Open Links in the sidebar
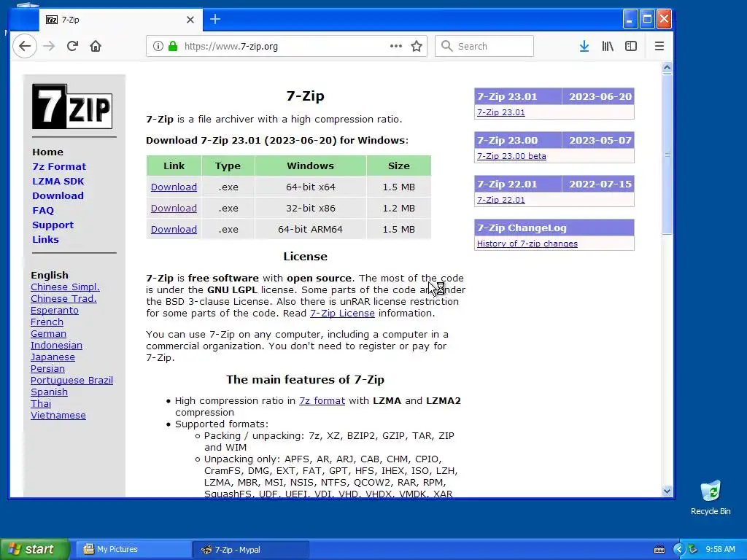 [45, 239]
